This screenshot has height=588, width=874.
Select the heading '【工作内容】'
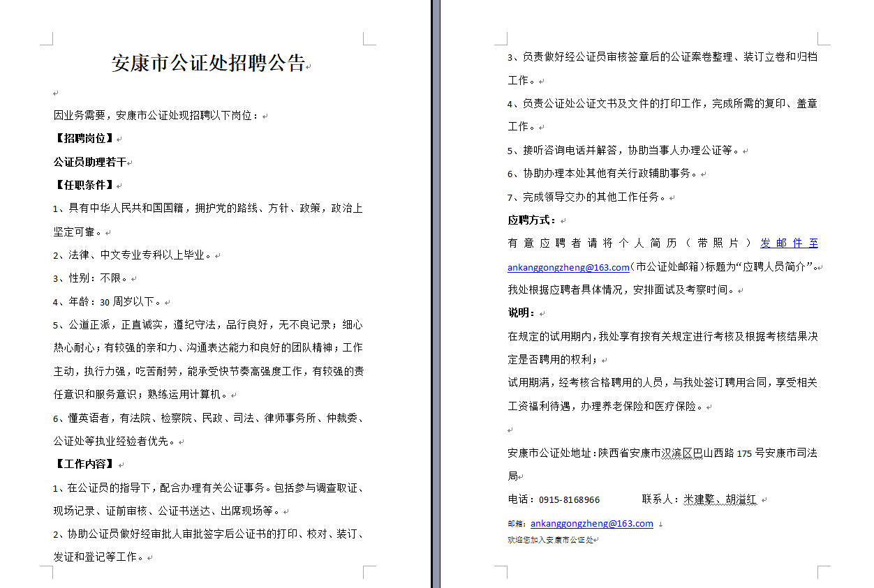click(84, 464)
